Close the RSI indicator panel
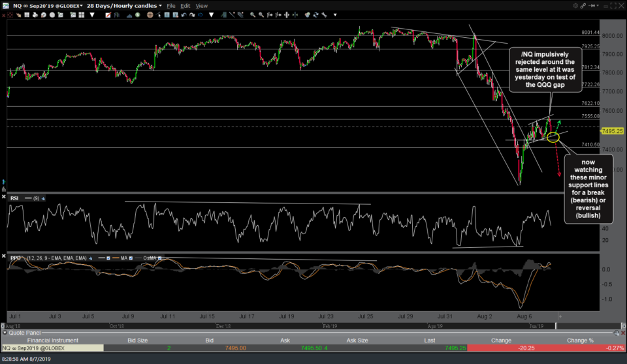627x364 pixels. [x=4, y=198]
